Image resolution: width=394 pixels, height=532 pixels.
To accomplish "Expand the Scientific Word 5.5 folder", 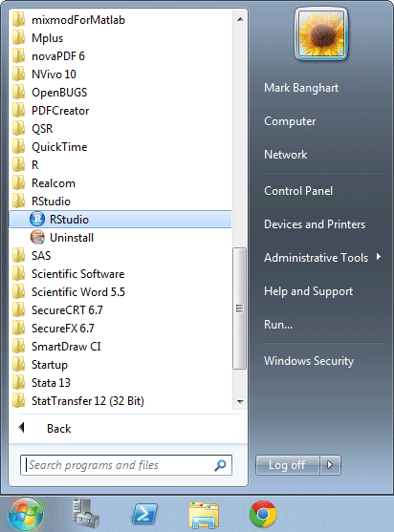I will click(x=78, y=291).
